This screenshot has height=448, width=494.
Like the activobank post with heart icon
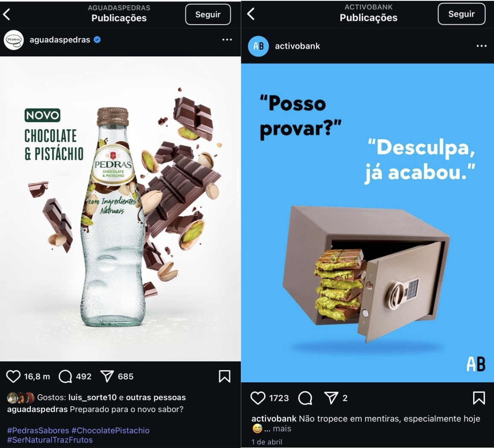[x=258, y=398]
